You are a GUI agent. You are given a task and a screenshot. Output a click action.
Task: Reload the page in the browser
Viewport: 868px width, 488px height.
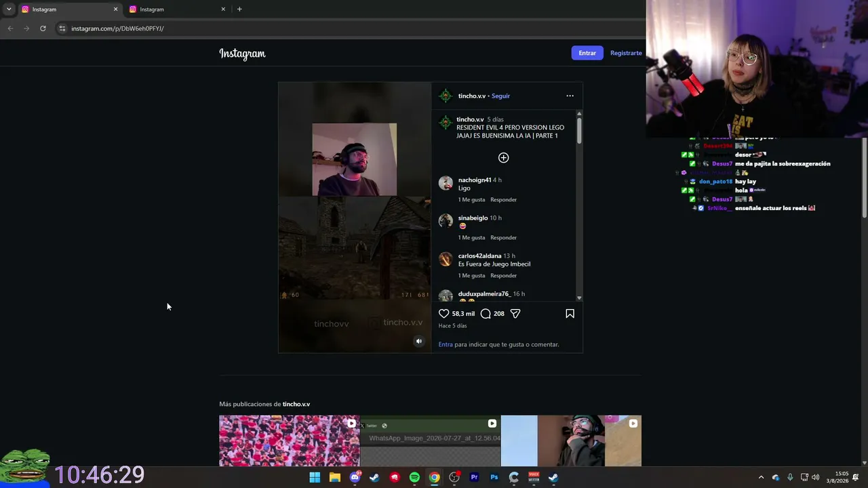tap(43, 28)
